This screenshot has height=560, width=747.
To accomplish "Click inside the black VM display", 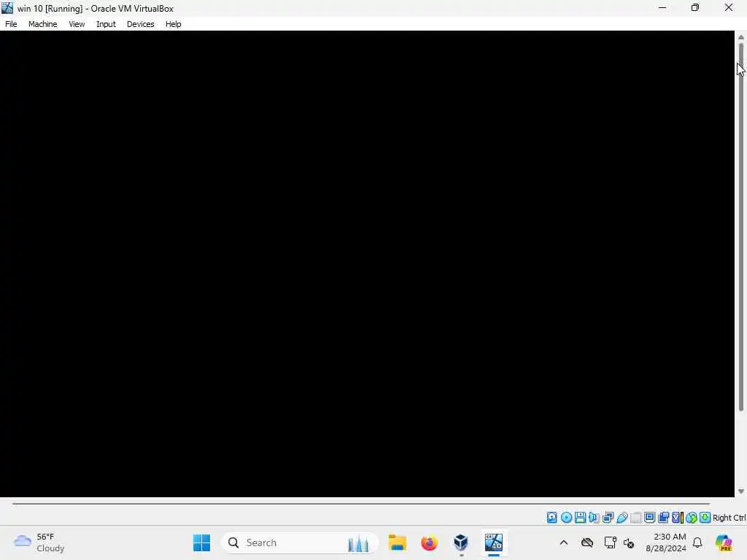I will (367, 264).
